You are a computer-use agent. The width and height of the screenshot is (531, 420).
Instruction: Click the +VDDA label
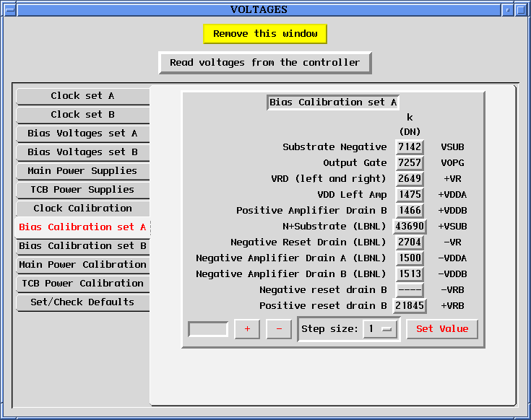coord(452,195)
